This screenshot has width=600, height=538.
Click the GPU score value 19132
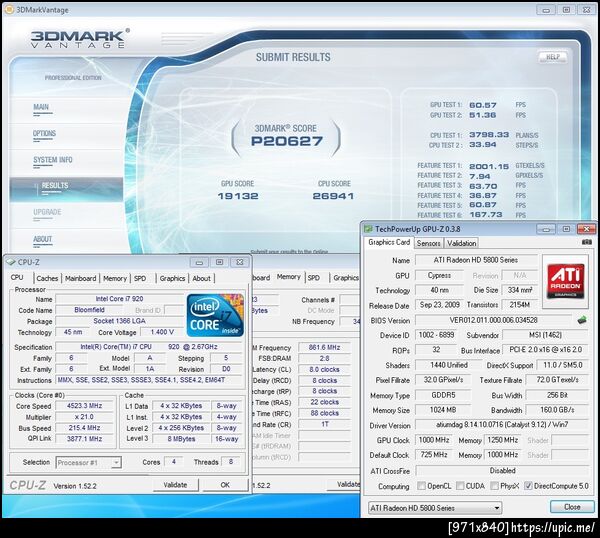238,196
